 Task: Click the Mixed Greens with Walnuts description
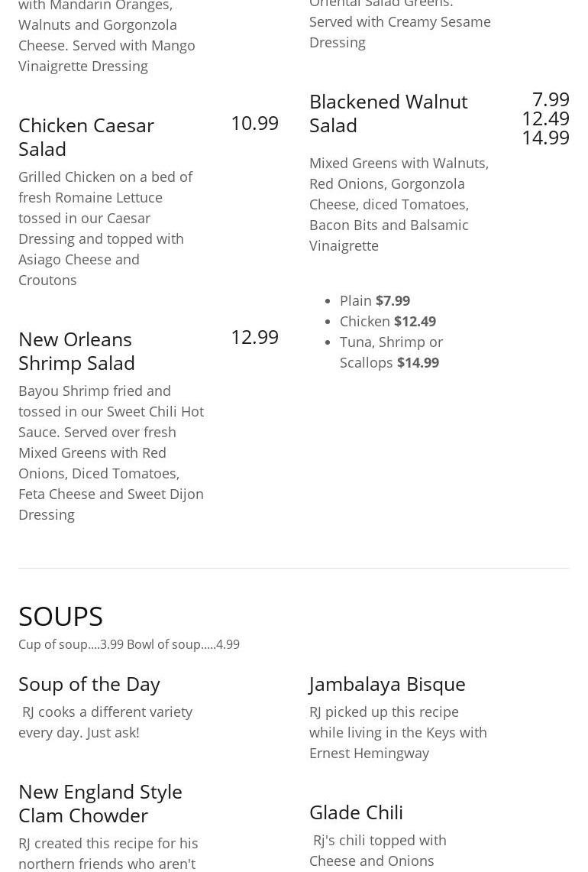click(399, 204)
